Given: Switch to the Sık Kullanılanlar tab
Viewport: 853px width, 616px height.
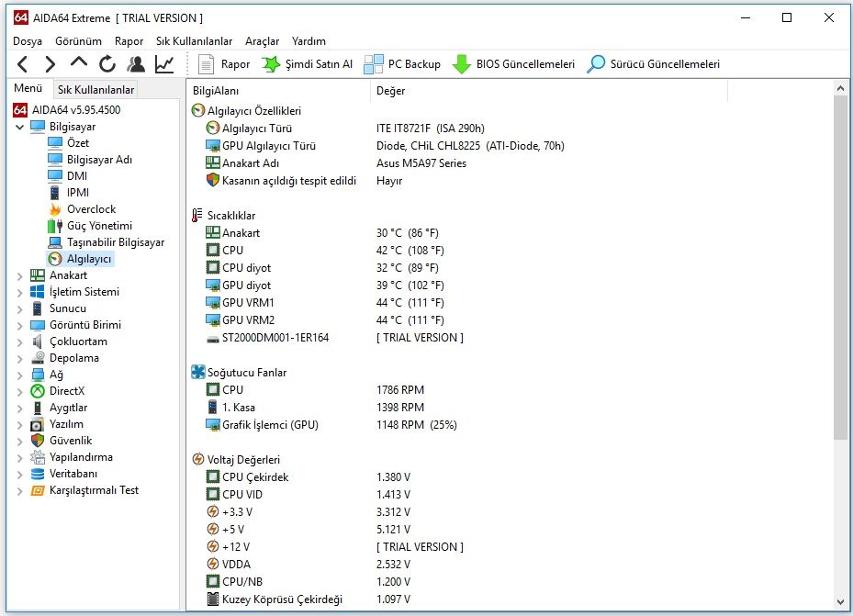Looking at the screenshot, I should click(95, 90).
